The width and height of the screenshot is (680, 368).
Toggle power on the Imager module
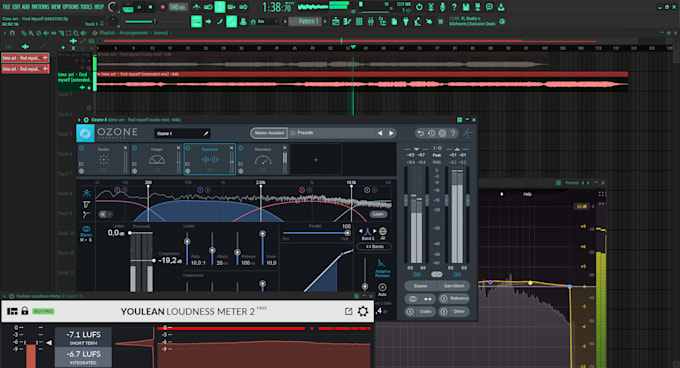coord(134,148)
